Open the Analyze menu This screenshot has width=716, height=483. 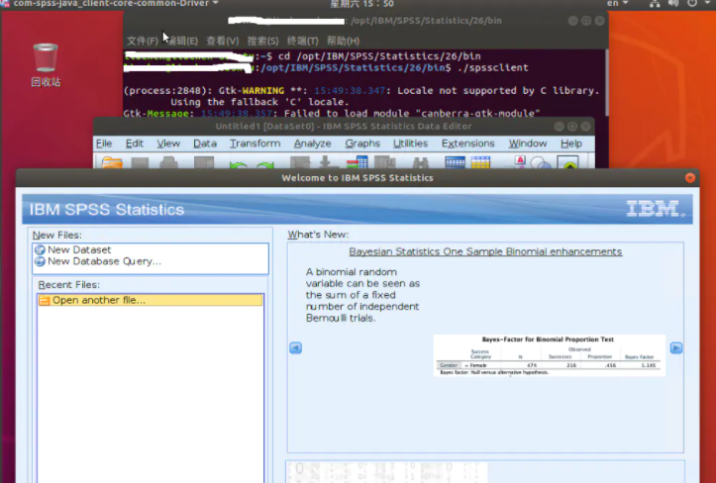pos(312,143)
